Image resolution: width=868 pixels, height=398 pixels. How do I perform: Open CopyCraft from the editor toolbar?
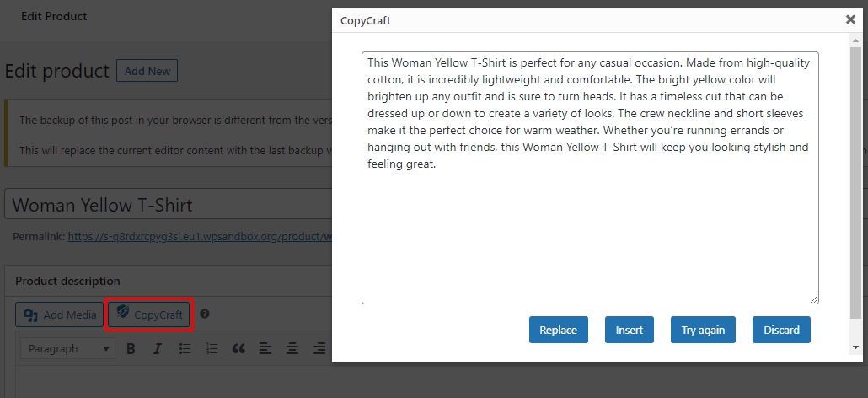tap(150, 315)
